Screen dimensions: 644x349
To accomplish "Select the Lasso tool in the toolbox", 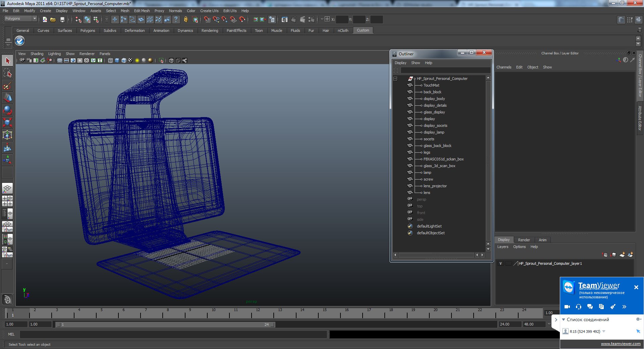I will tap(7, 73).
